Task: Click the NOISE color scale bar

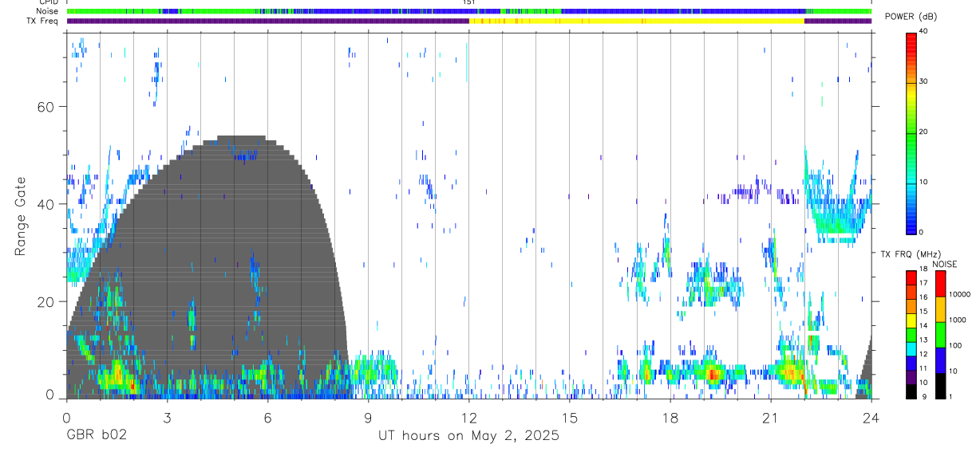Action: [x=940, y=334]
